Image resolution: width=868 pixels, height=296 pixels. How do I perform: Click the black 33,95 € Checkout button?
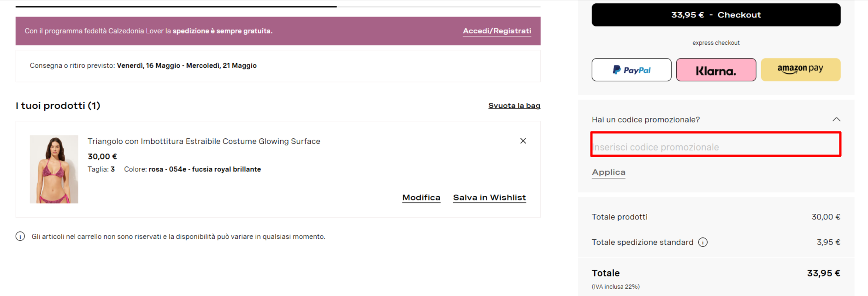click(716, 15)
